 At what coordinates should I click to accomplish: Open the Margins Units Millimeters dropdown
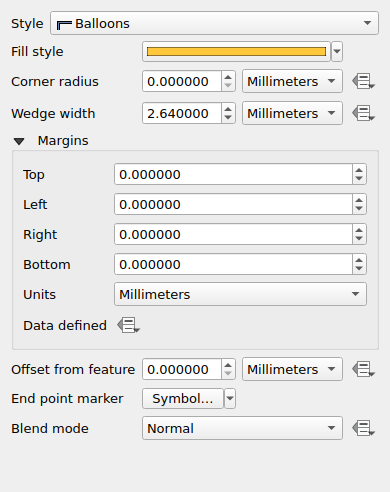(x=240, y=294)
